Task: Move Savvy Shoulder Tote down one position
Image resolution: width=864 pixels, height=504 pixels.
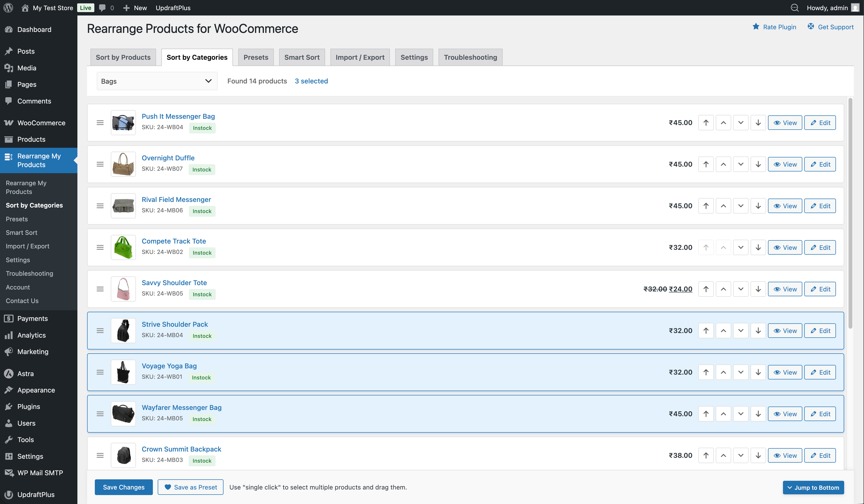Action: click(x=741, y=289)
